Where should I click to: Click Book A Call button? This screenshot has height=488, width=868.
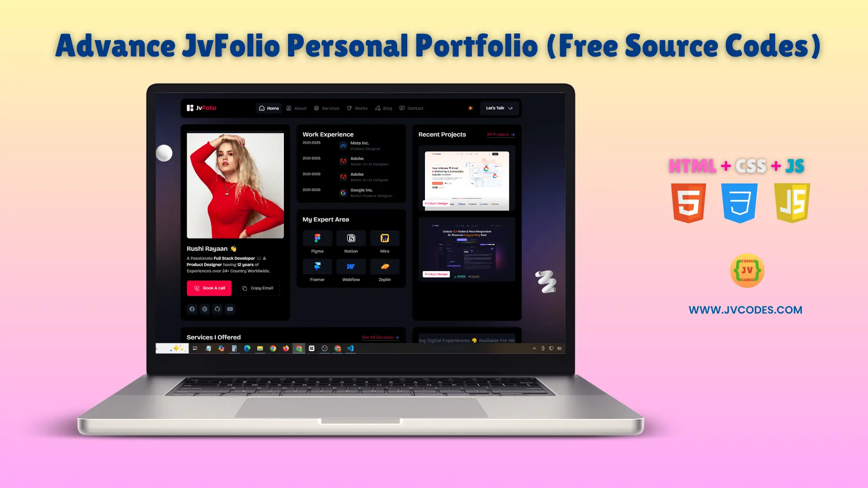pos(209,288)
